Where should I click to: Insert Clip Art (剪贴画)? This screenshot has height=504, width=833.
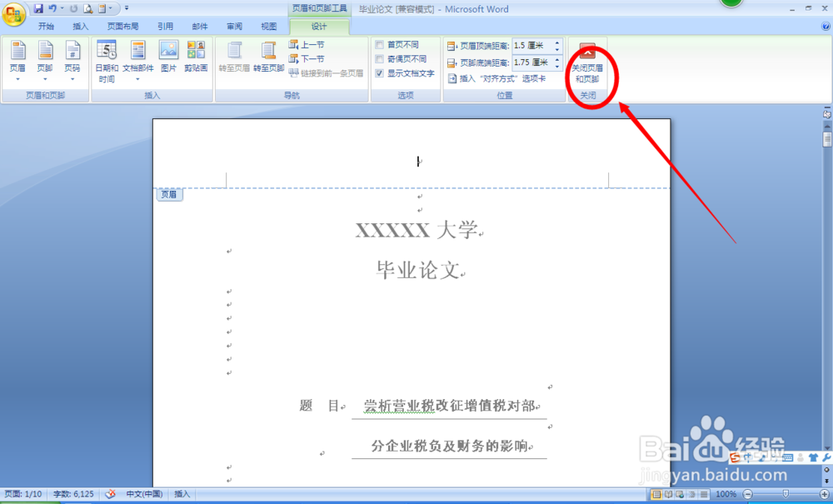point(196,57)
